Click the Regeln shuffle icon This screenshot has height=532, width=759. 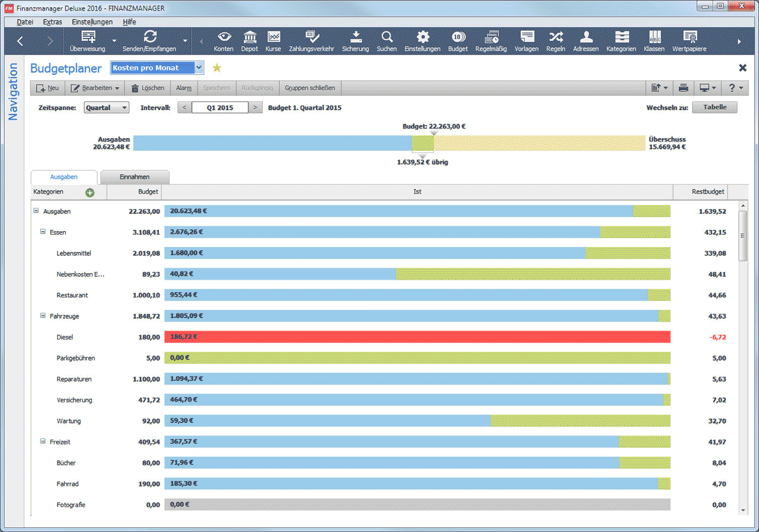556,41
